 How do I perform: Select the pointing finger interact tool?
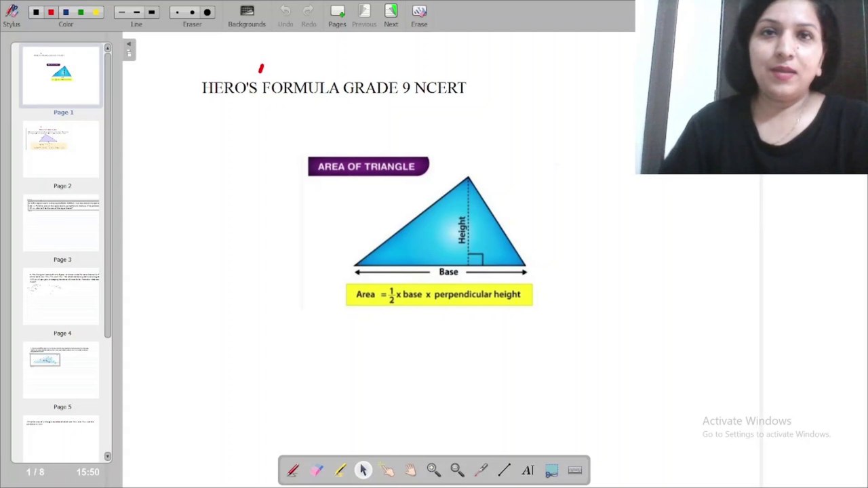click(387, 470)
